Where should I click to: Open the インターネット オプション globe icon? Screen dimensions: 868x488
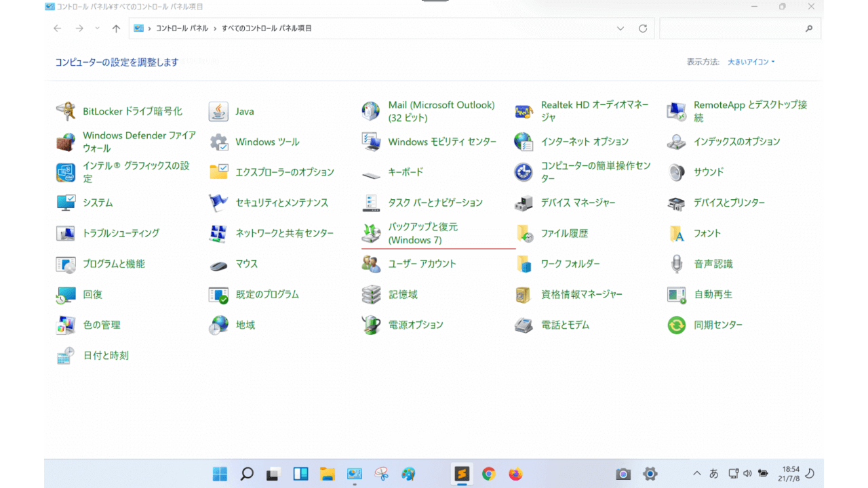tap(524, 142)
